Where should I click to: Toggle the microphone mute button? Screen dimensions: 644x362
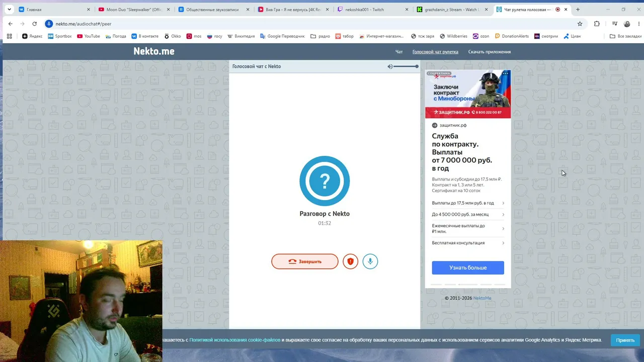(x=370, y=261)
